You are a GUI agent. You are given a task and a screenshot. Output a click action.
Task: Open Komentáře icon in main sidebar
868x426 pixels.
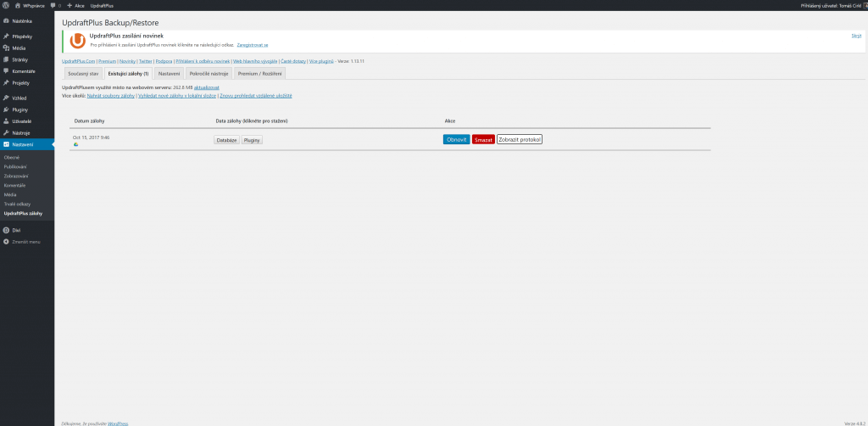point(6,71)
